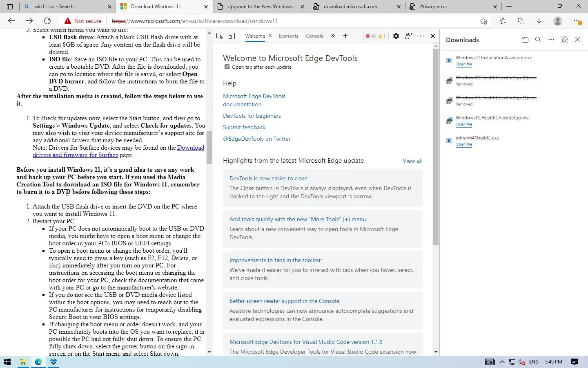
Task: Switch to win11 iso - Search tab
Action: pos(67,7)
